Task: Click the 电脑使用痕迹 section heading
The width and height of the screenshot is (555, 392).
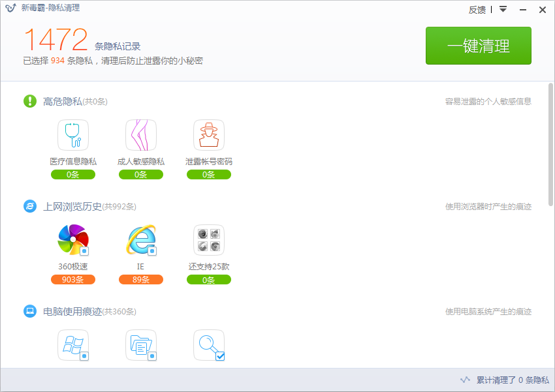Action: point(72,311)
